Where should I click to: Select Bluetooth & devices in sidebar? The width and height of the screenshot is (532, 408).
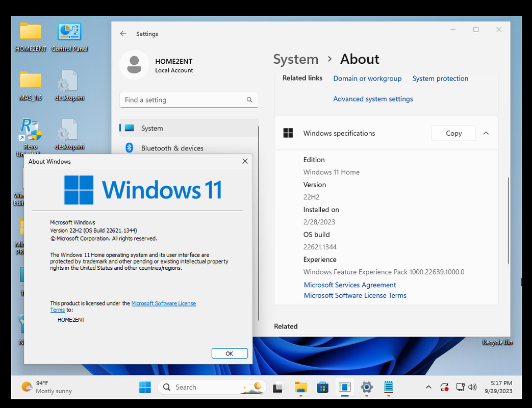click(x=189, y=148)
